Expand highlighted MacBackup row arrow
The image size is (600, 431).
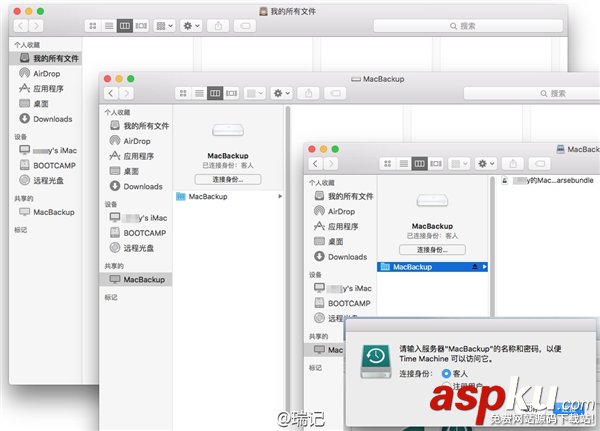click(x=484, y=267)
